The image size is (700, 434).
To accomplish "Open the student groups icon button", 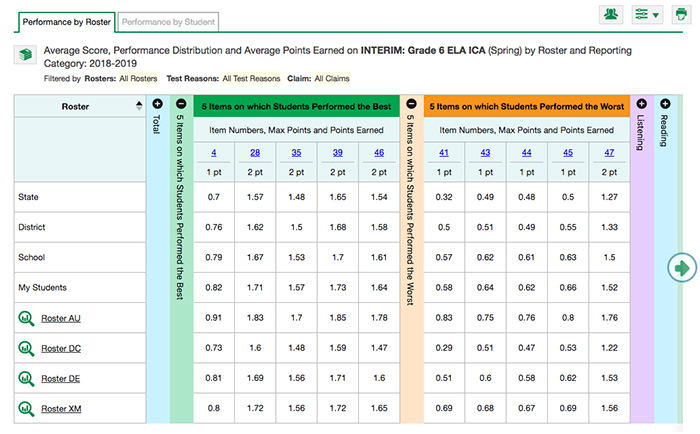I will tap(611, 15).
